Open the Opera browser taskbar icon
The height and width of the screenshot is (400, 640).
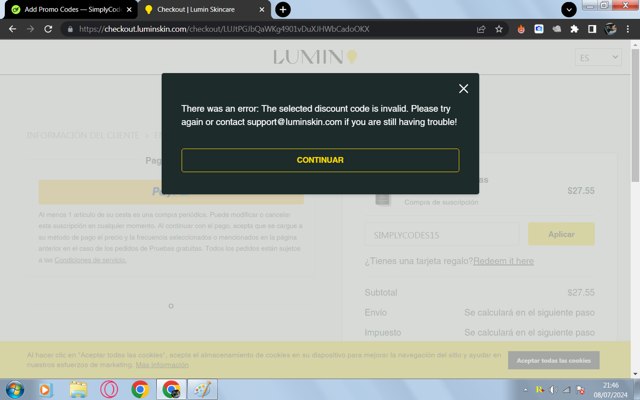(x=109, y=389)
